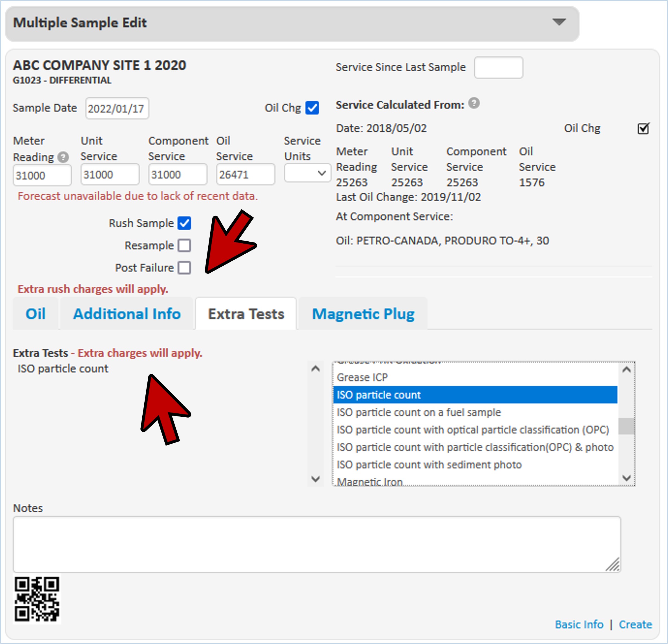Check the Post Failure checkbox
This screenshot has height=644, width=668.
point(184,268)
